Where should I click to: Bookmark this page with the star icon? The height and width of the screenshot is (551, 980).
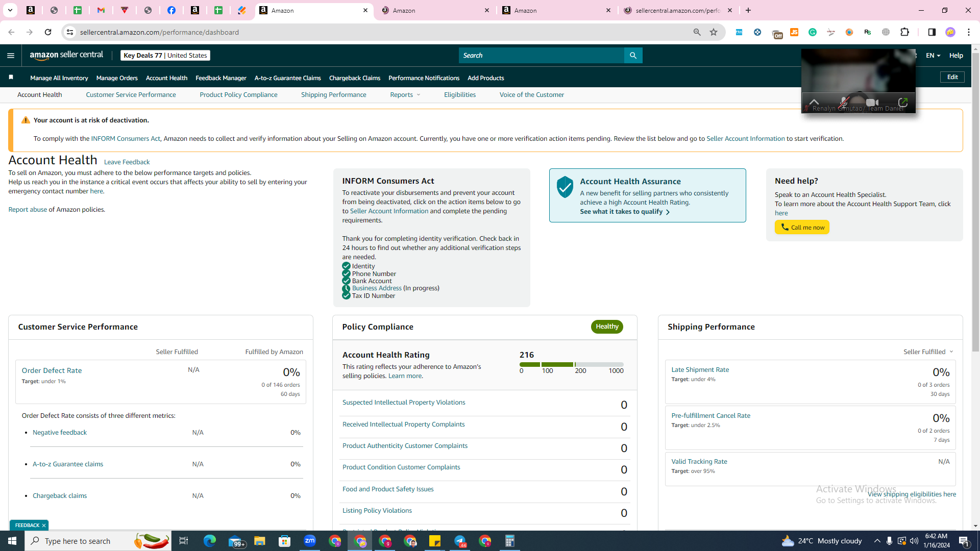coord(714,32)
